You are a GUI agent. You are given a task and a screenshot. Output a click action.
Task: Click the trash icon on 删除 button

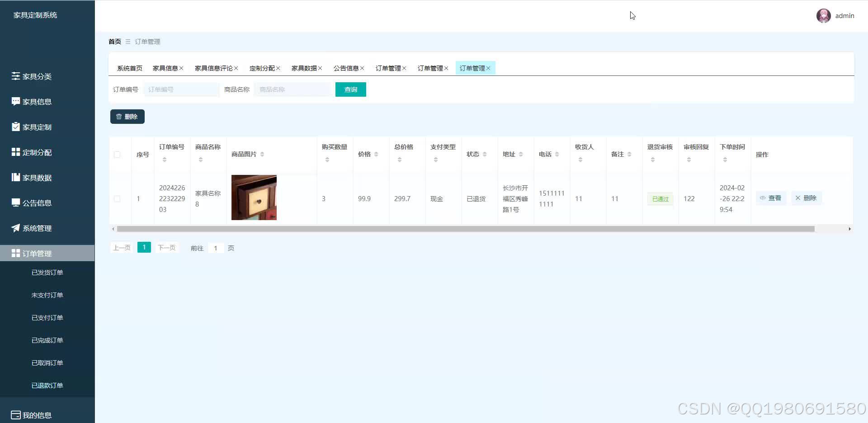pos(119,116)
